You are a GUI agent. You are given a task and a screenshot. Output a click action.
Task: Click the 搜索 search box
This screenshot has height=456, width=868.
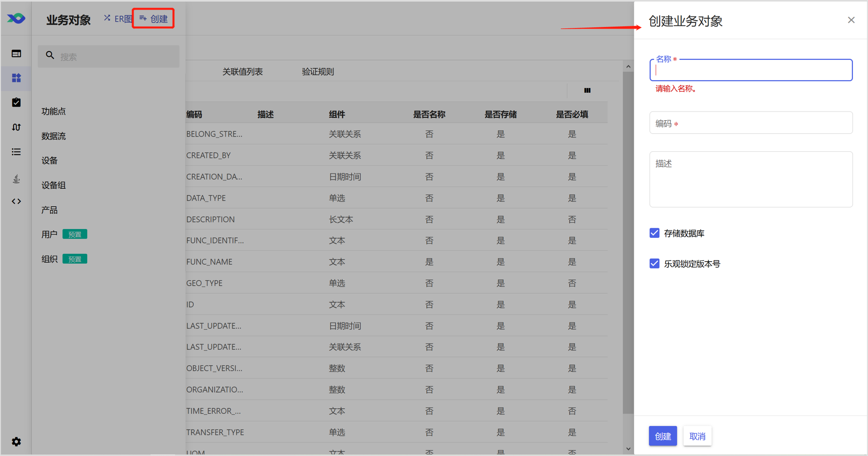tap(108, 56)
